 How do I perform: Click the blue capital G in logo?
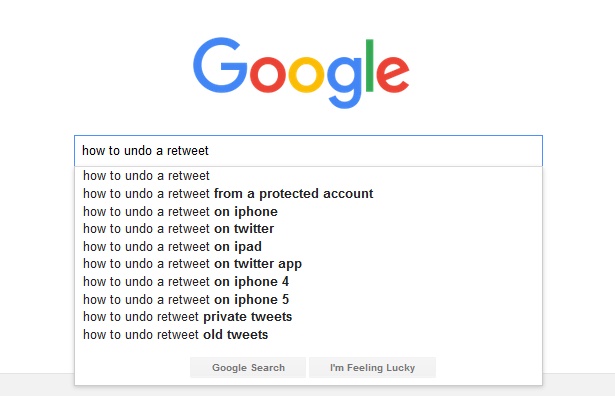(220, 65)
